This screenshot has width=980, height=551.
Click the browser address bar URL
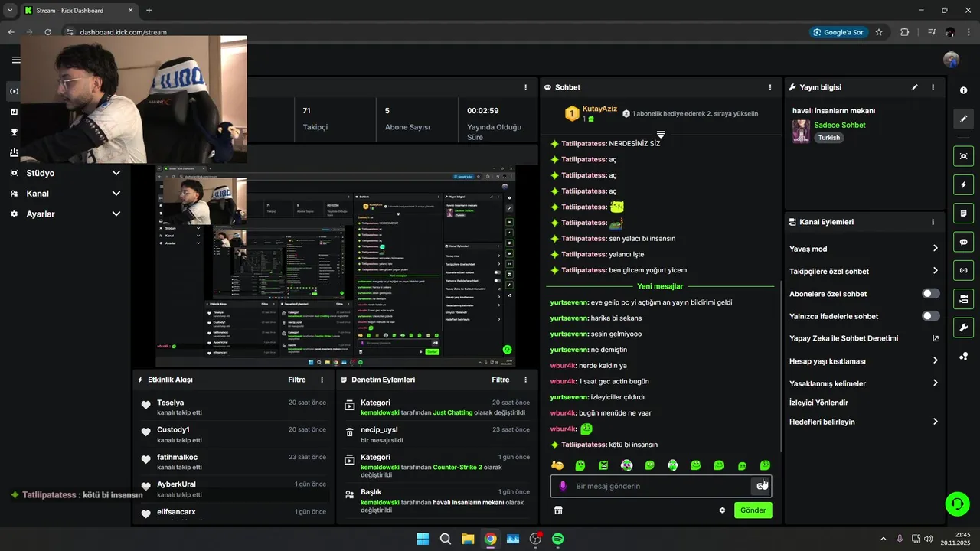pos(123,32)
